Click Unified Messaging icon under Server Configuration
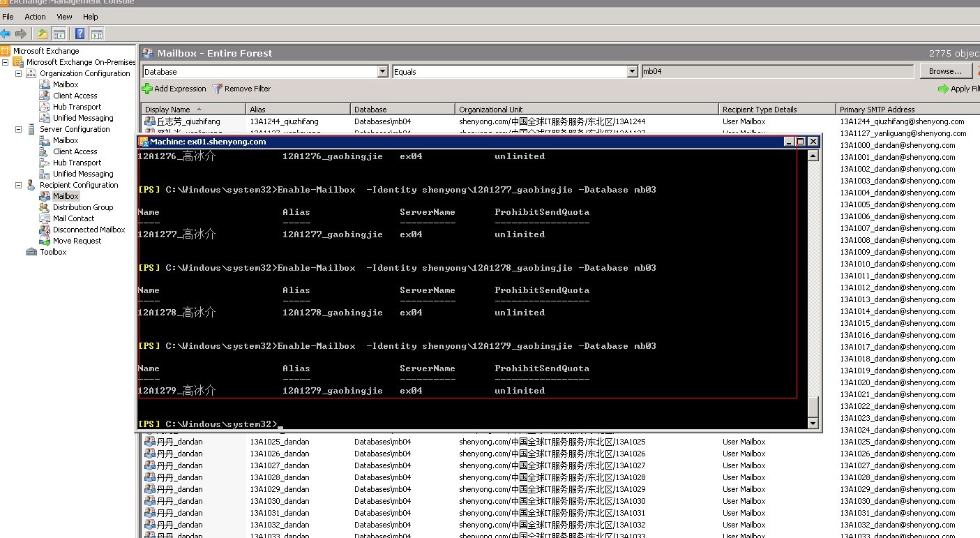The width and height of the screenshot is (980, 538). point(45,174)
